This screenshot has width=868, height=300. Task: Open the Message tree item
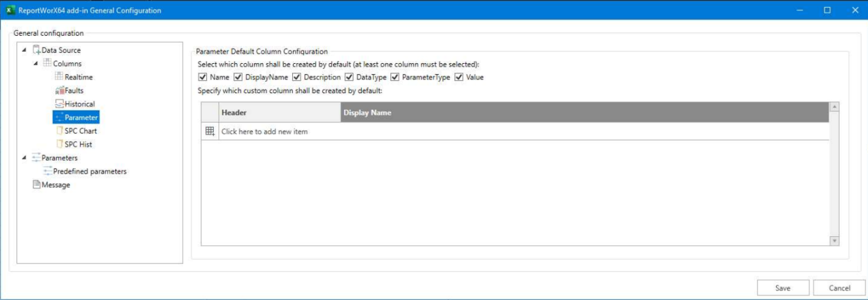point(56,184)
